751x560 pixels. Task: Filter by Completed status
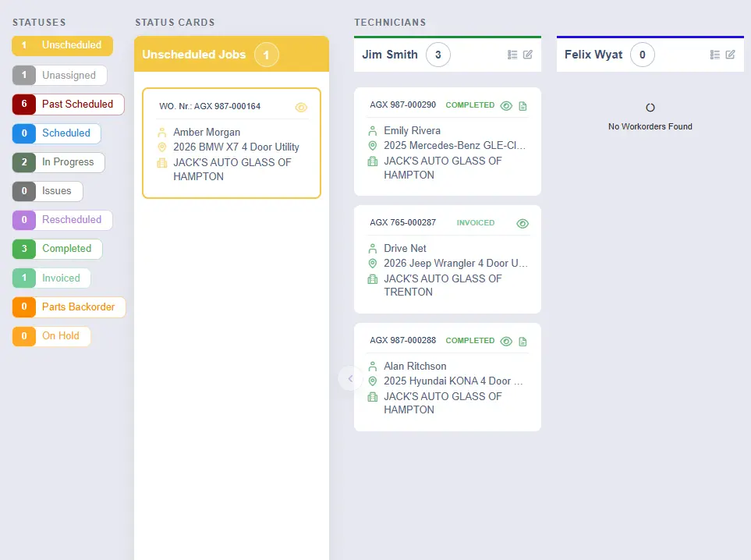pyautogui.click(x=57, y=249)
